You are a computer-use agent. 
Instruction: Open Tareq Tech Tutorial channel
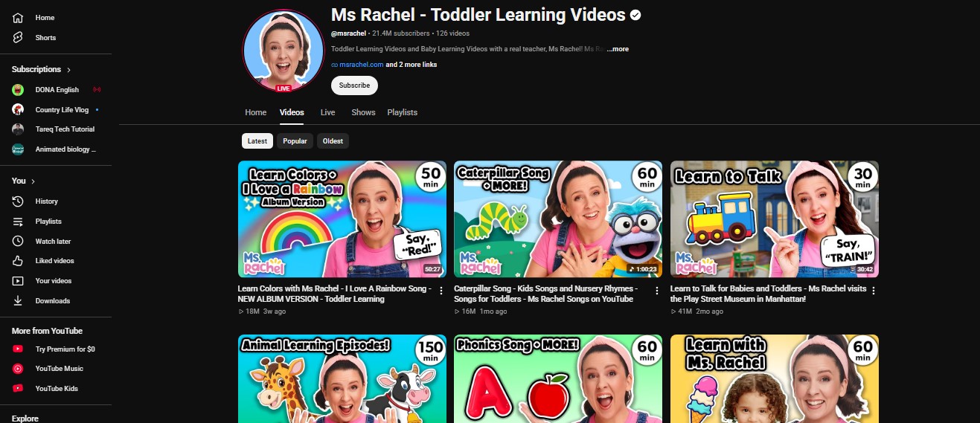[x=65, y=129]
